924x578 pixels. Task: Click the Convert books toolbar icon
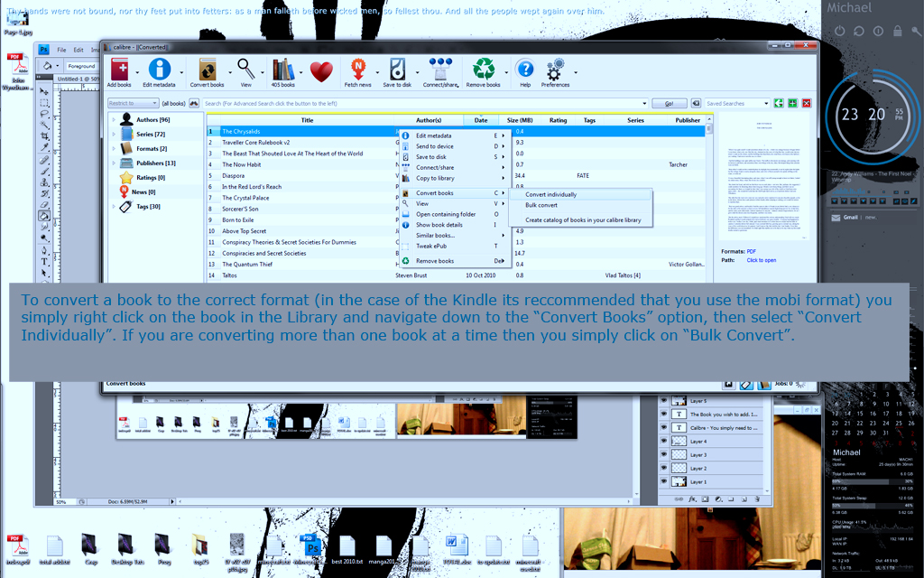click(207, 70)
